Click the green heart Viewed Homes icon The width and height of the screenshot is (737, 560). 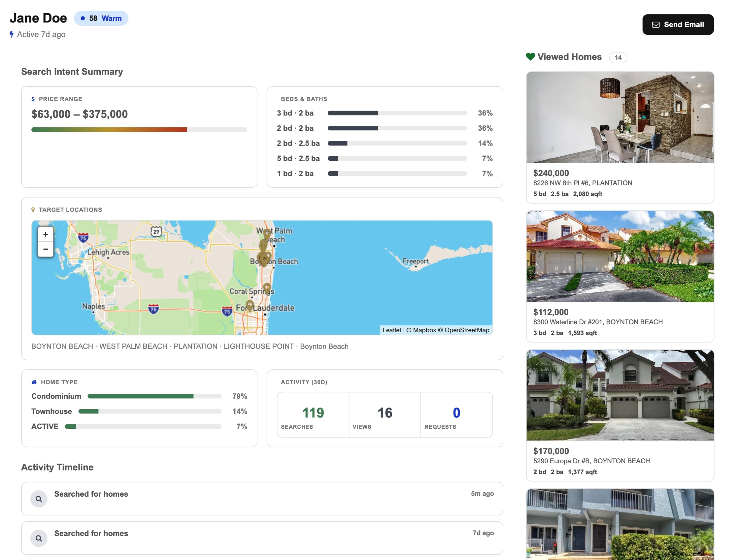tap(530, 57)
